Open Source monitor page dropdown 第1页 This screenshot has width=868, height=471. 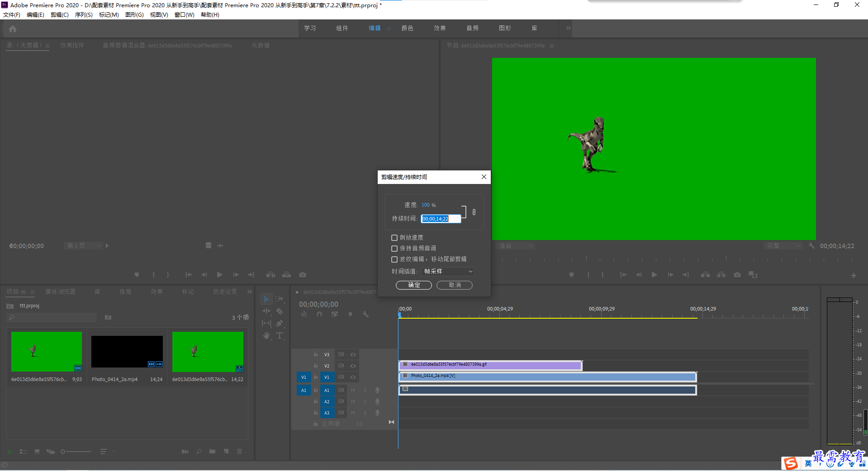coord(84,246)
